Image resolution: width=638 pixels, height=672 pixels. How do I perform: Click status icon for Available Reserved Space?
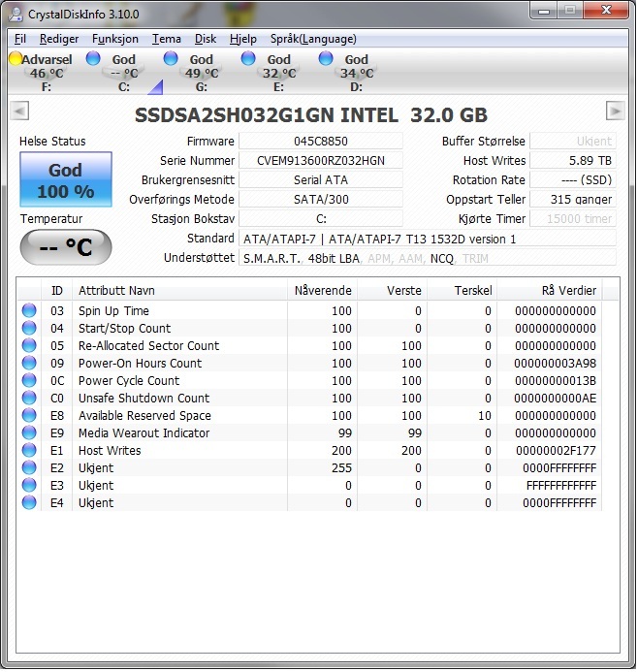pyautogui.click(x=29, y=415)
